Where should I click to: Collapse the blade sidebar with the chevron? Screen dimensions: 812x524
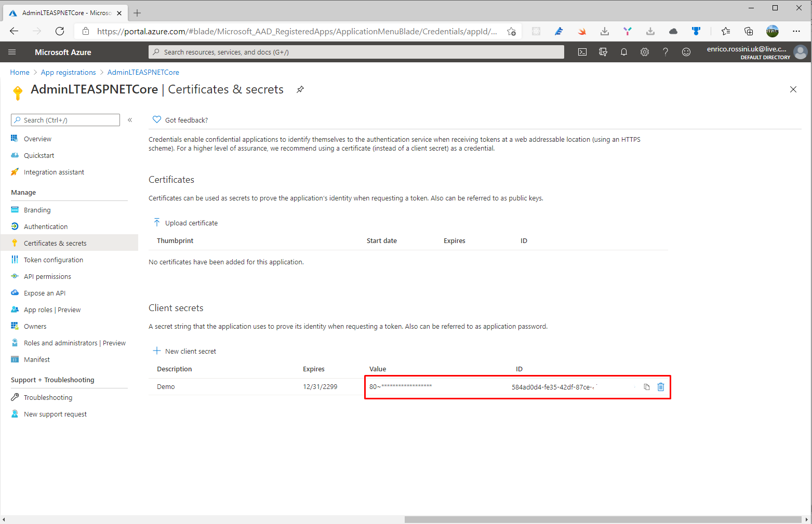(x=130, y=119)
